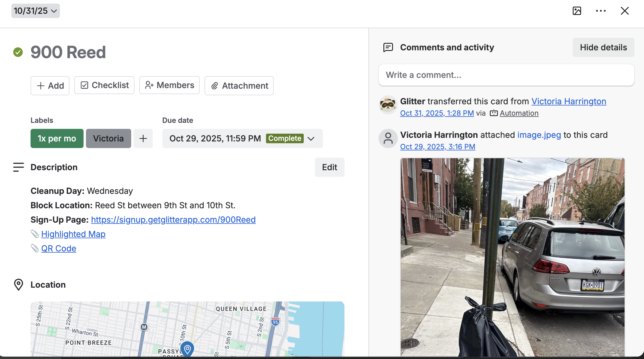Click Hide details button
This screenshot has height=359, width=644.
pos(603,47)
